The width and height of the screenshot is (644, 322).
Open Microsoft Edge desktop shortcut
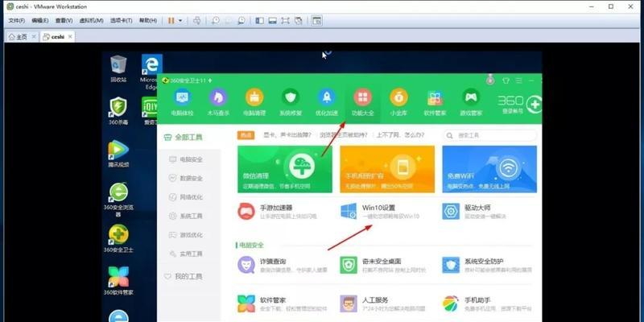[151, 72]
